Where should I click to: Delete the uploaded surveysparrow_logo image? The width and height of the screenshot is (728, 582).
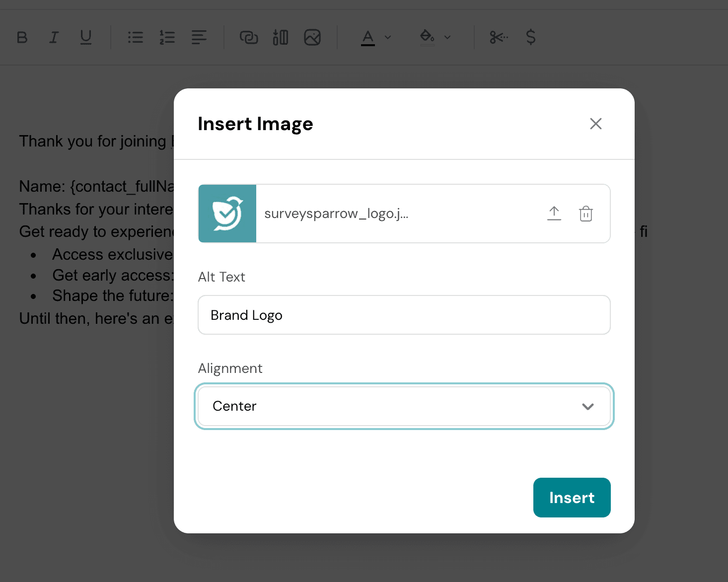[x=586, y=214]
